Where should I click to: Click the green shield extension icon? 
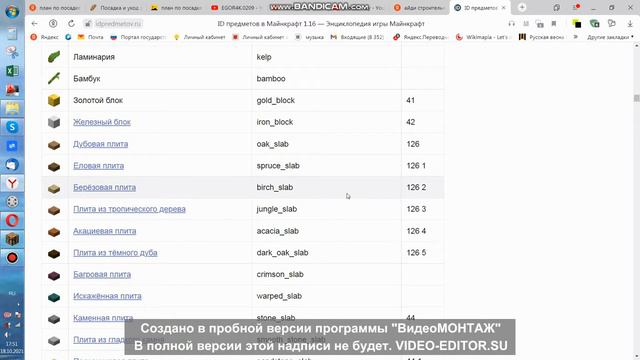(x=595, y=24)
